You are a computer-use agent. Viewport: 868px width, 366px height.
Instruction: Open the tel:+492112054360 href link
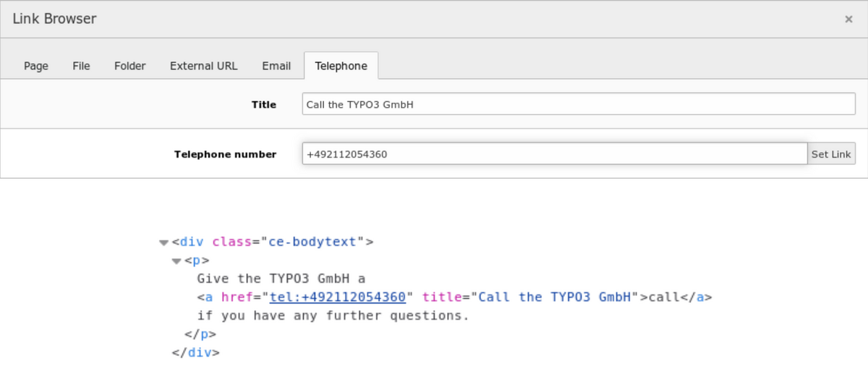[x=337, y=297]
